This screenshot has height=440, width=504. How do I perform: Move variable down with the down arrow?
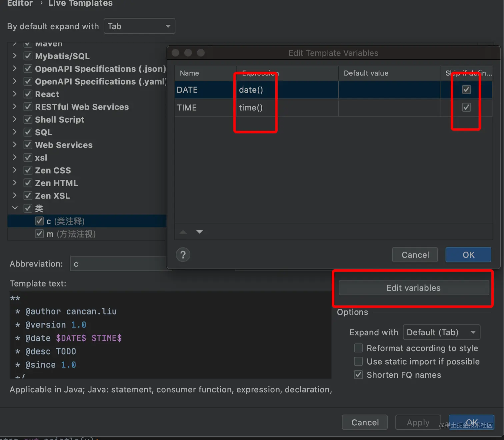tap(199, 232)
